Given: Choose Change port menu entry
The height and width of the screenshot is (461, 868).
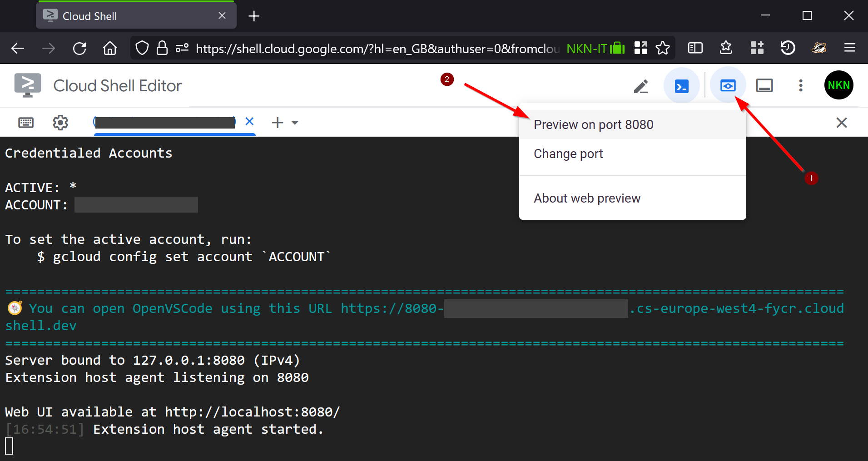Looking at the screenshot, I should [632, 154].
